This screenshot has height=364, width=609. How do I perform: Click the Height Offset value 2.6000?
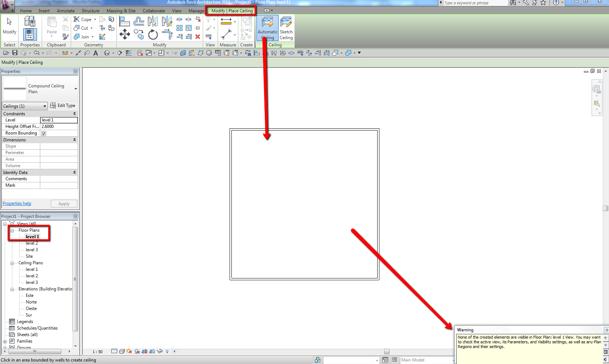click(x=59, y=127)
